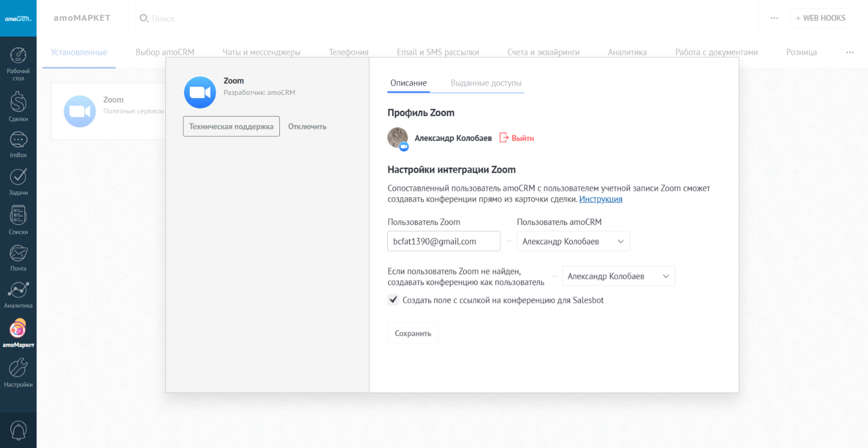The height and width of the screenshot is (448, 868).
Task: Click Выйти to log out of Zoom
Action: click(x=522, y=138)
